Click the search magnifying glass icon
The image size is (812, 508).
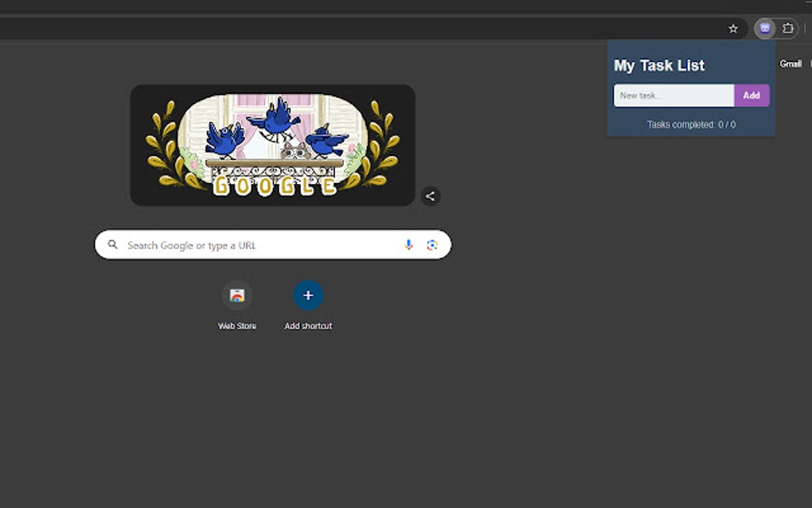[x=112, y=244]
